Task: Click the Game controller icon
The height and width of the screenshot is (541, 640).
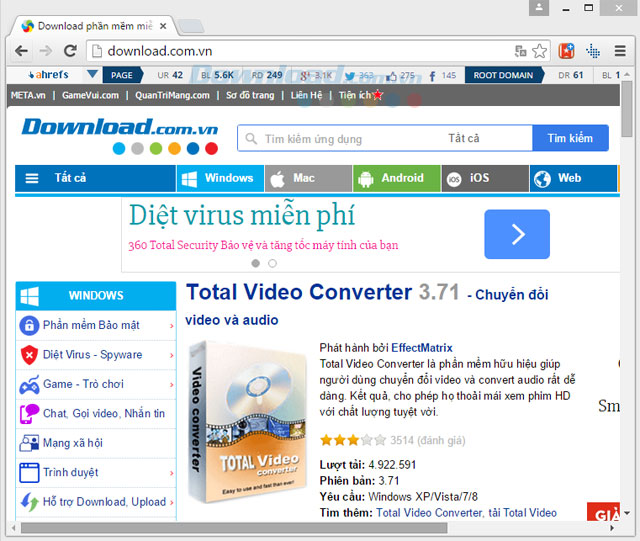Action: point(29,384)
